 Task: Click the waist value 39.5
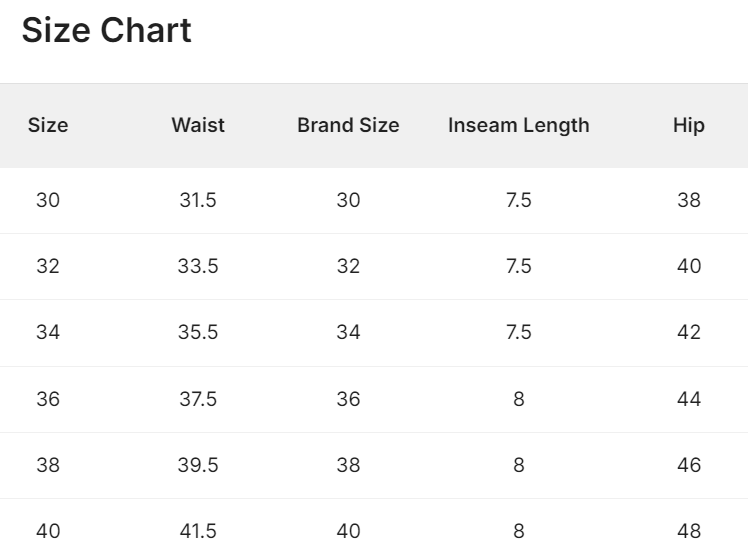pos(198,465)
